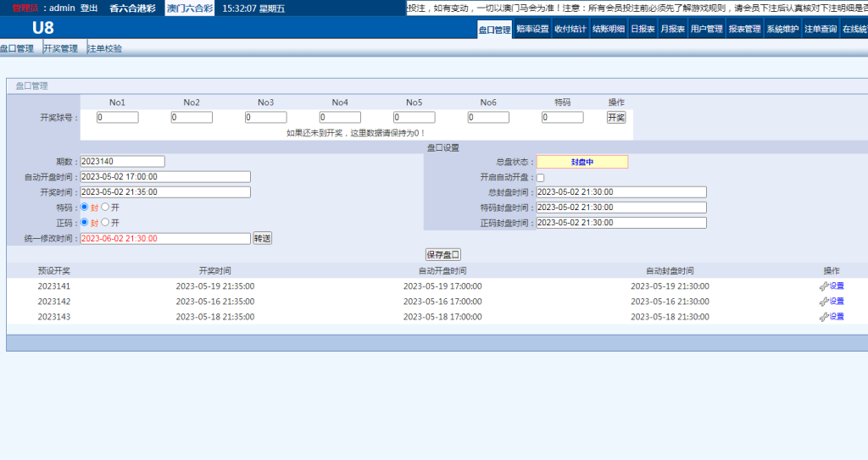
Task: Select the 开 radio button for 正码
Action: coord(105,223)
